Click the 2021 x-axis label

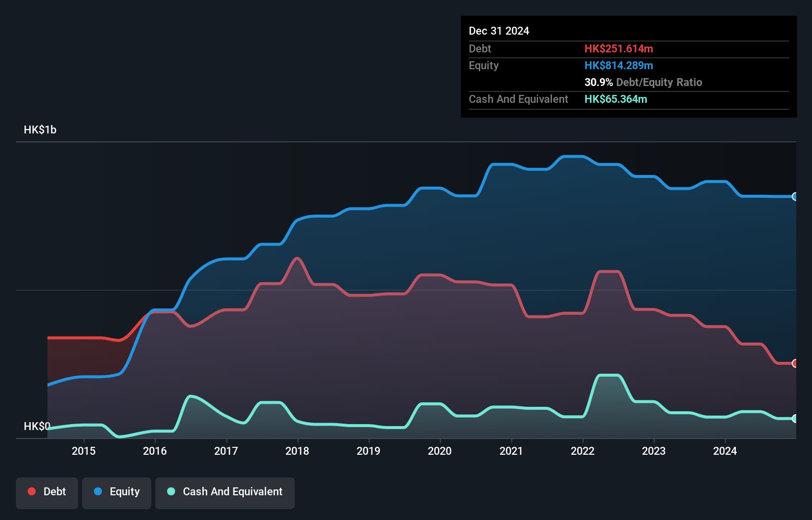(x=511, y=451)
